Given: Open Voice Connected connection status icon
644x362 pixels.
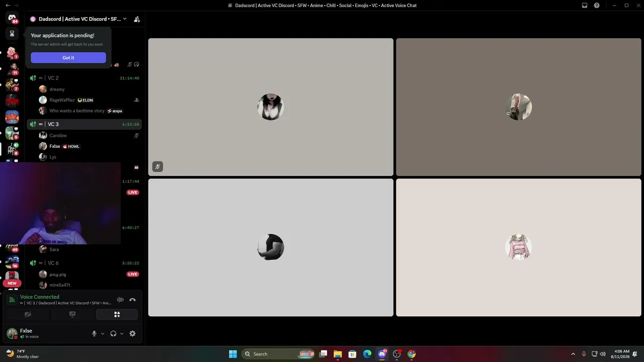Looking at the screenshot, I should [x=12, y=300].
